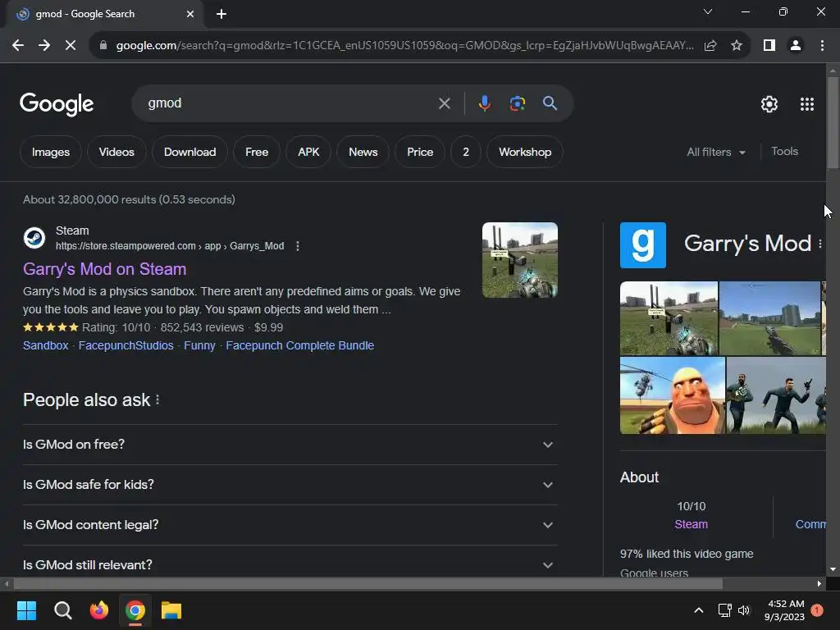Viewport: 840px width, 630px height.
Task: Open the running characters panel image
Action: click(776, 395)
